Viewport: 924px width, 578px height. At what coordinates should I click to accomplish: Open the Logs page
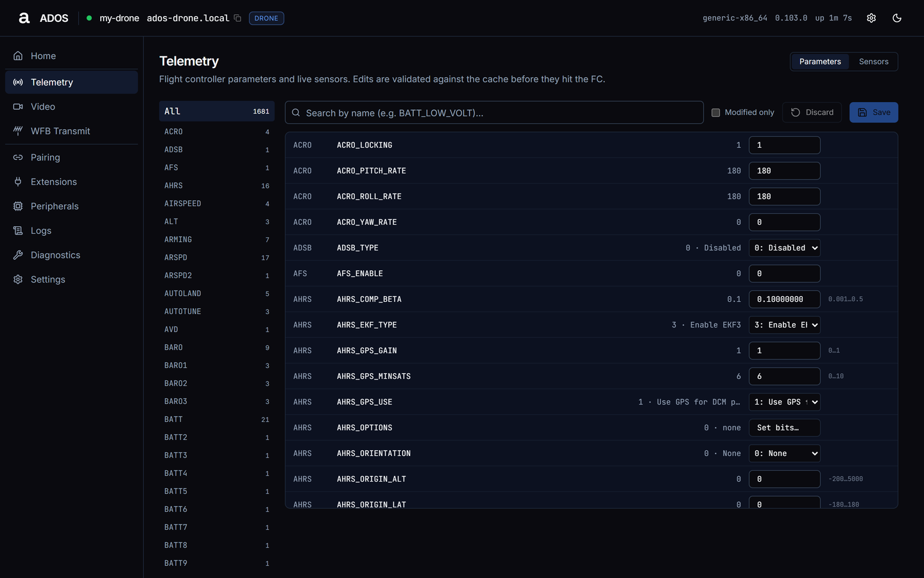tap(71, 231)
